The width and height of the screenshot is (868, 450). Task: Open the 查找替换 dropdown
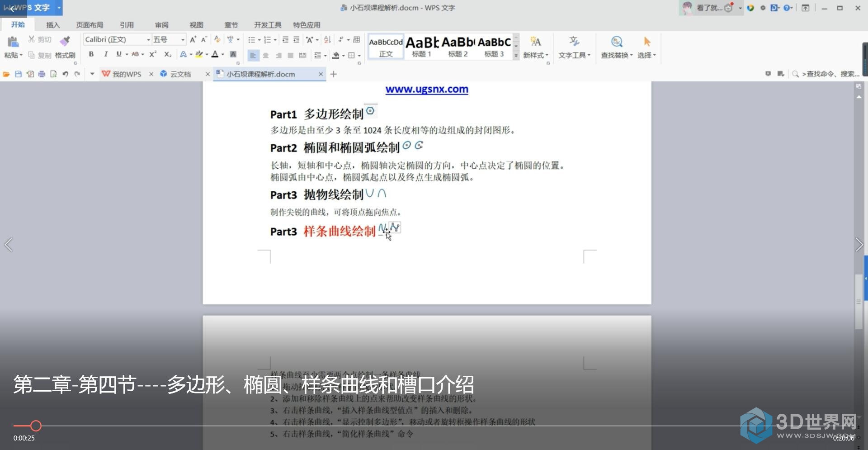(x=617, y=55)
